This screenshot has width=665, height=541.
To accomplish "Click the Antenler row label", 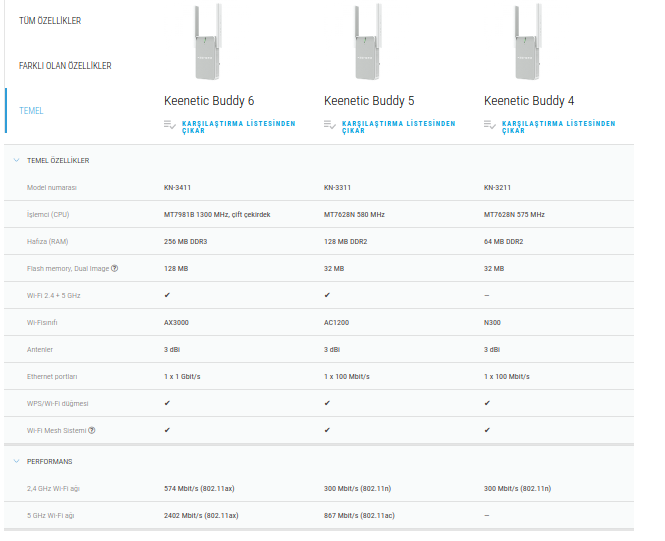I will pyautogui.click(x=40, y=350).
